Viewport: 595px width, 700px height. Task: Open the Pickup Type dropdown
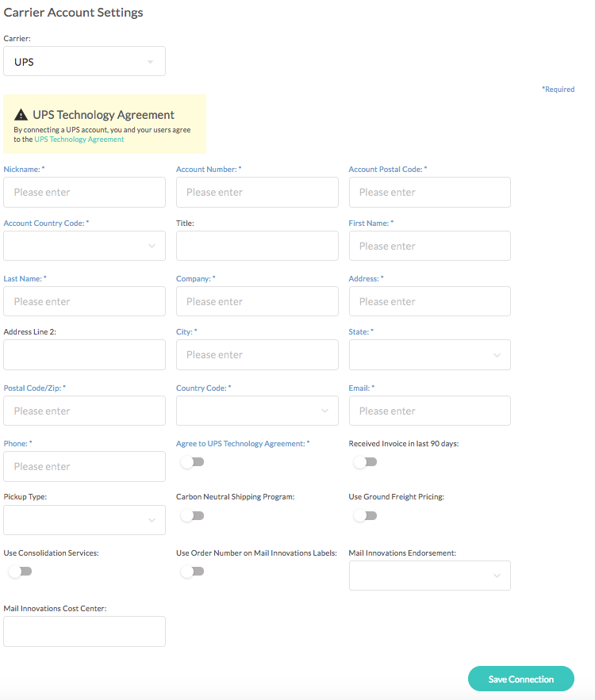(x=84, y=519)
